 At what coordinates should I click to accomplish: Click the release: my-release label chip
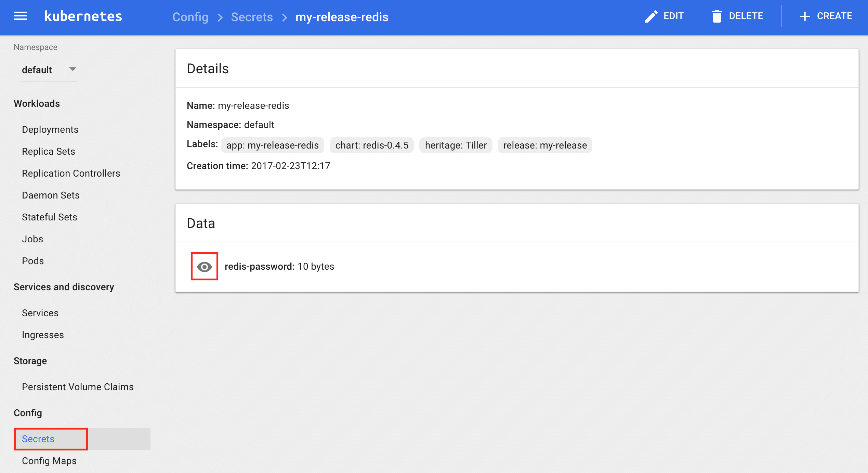coord(544,145)
